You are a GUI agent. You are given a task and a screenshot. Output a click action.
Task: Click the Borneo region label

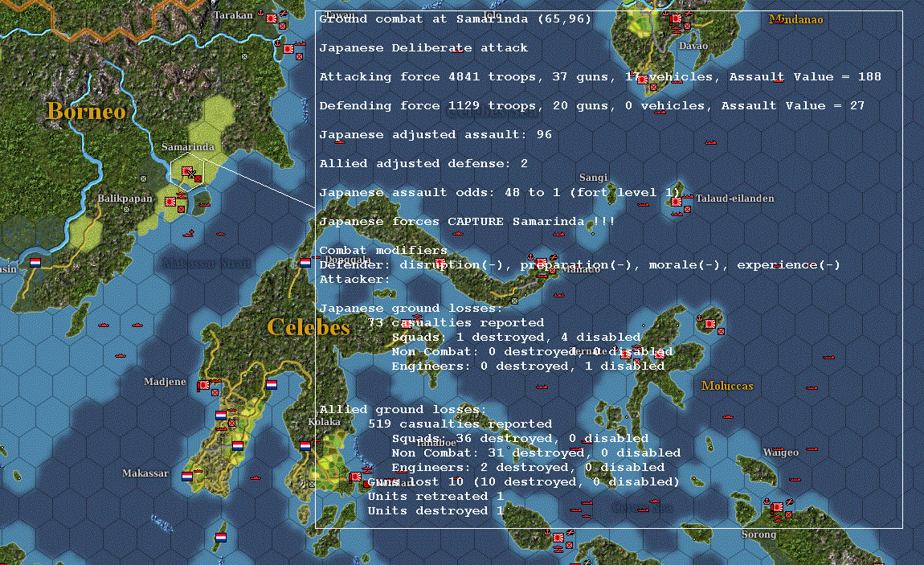86,111
